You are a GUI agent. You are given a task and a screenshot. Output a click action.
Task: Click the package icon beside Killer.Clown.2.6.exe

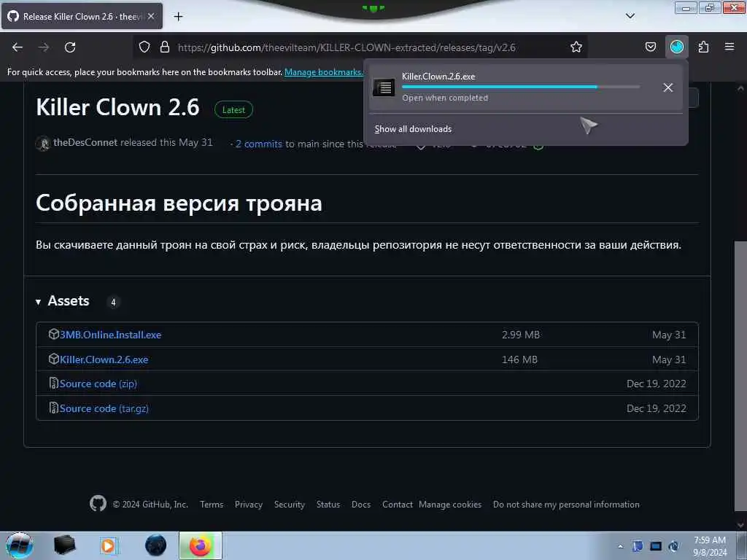54,359
